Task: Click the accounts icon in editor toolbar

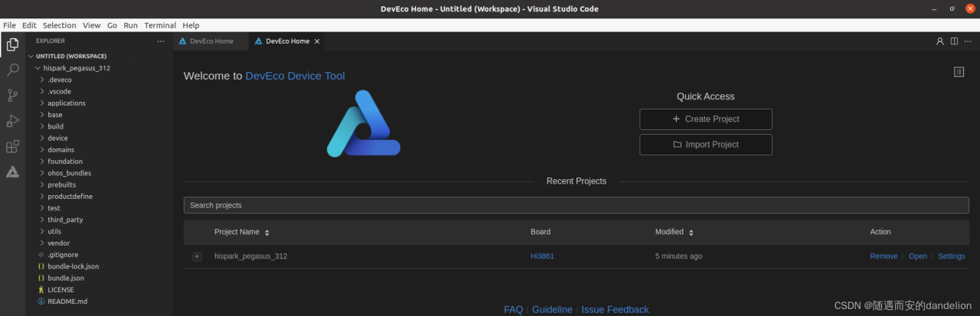Action: (x=940, y=41)
